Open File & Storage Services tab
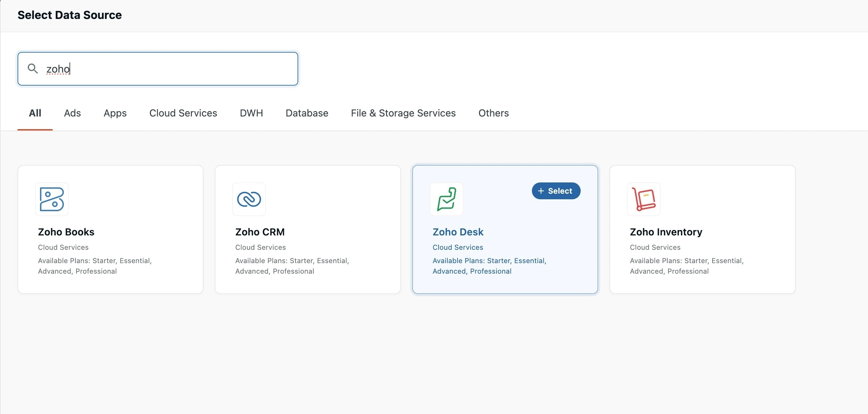 point(403,113)
